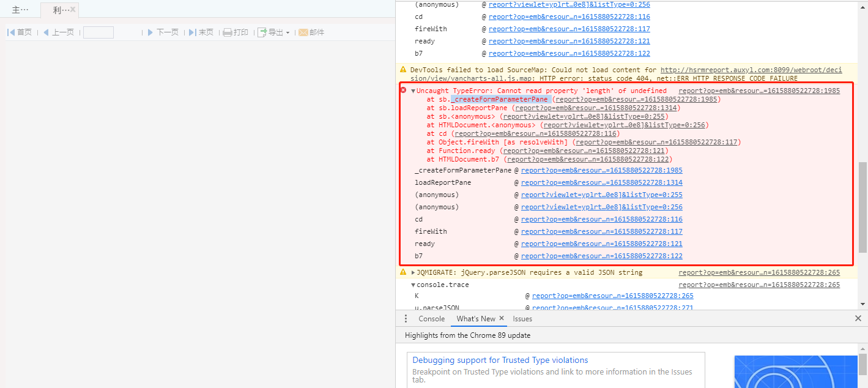868x388 pixels.
Task: Close the 利… tab
Action: [73, 10]
